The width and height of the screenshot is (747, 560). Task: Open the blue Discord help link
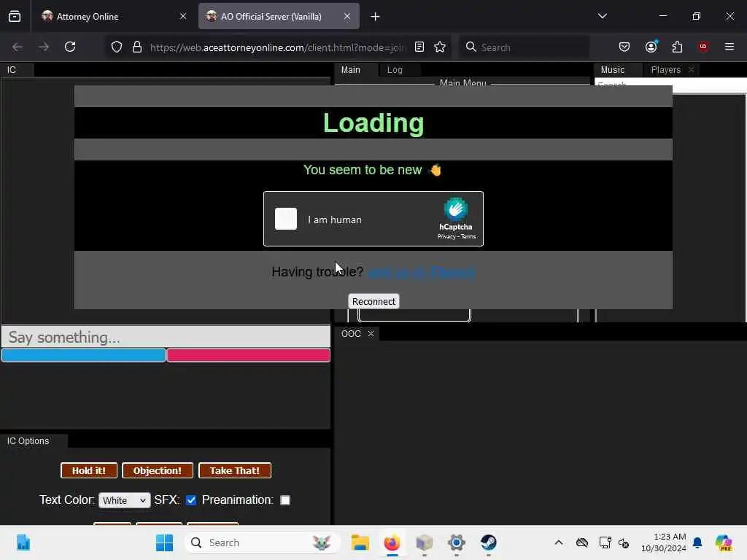[421, 273]
